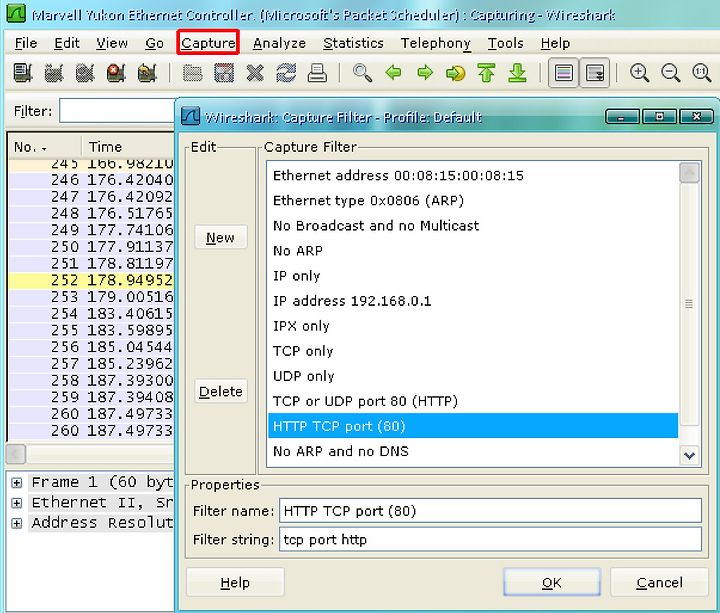Viewport: 720px width, 613px height.
Task: Click the Open capture file folder icon
Action: (x=192, y=73)
